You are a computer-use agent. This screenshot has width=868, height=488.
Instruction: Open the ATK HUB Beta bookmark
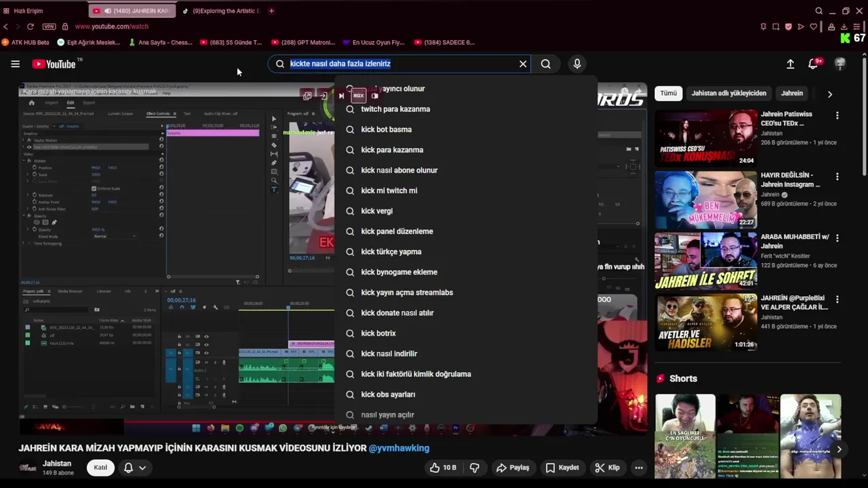pyautogui.click(x=26, y=42)
